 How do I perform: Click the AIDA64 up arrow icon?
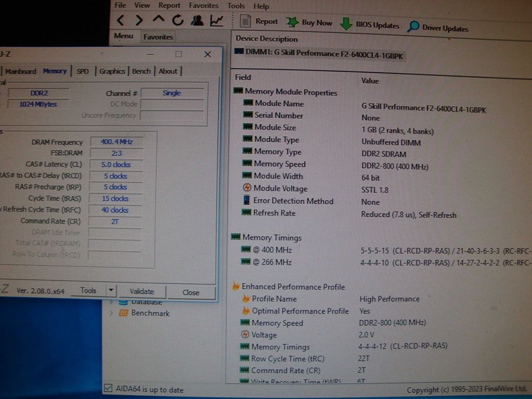click(x=158, y=19)
